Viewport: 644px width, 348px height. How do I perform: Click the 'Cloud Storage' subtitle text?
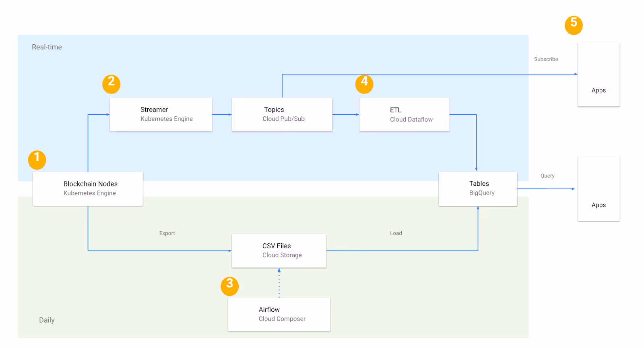(x=282, y=255)
